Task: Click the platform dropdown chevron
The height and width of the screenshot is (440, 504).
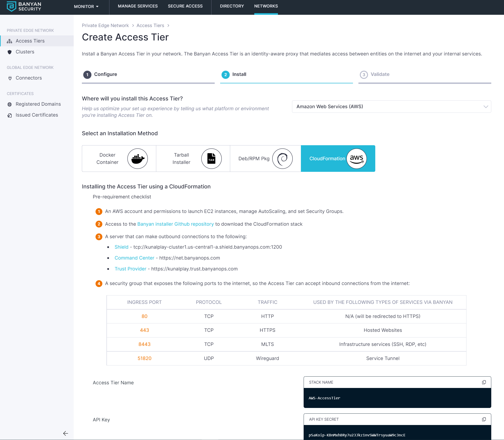Action: [x=486, y=107]
